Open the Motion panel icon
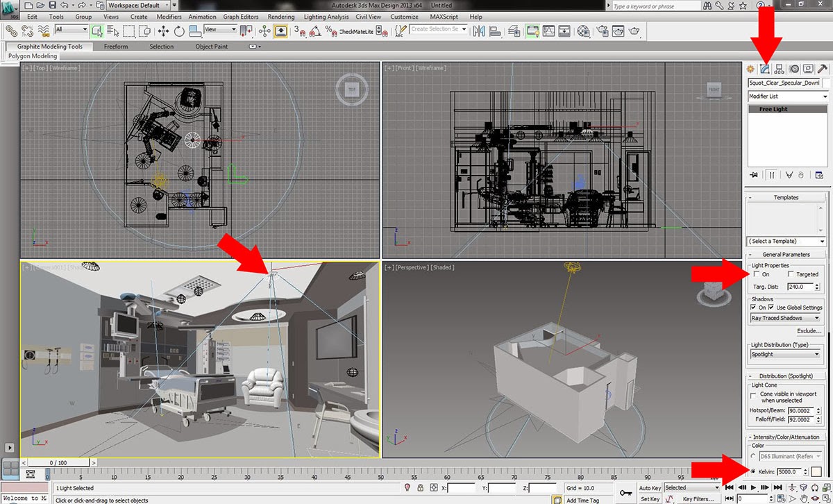833x504 pixels. pyautogui.click(x=792, y=69)
